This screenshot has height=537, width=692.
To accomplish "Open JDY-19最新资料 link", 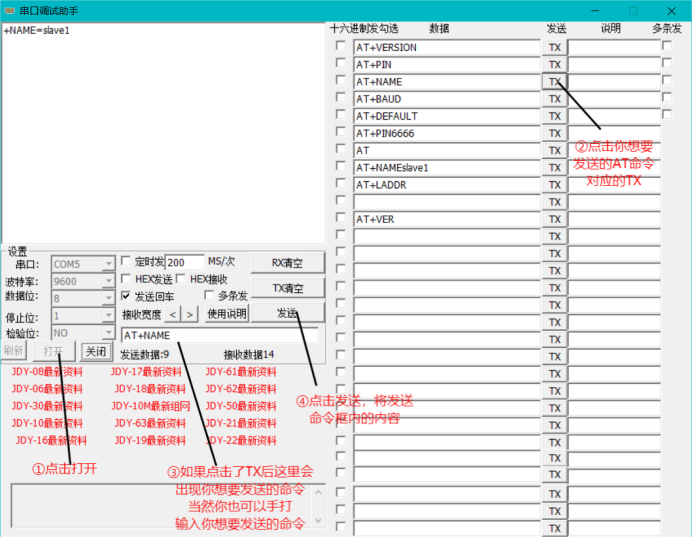I will [x=150, y=440].
